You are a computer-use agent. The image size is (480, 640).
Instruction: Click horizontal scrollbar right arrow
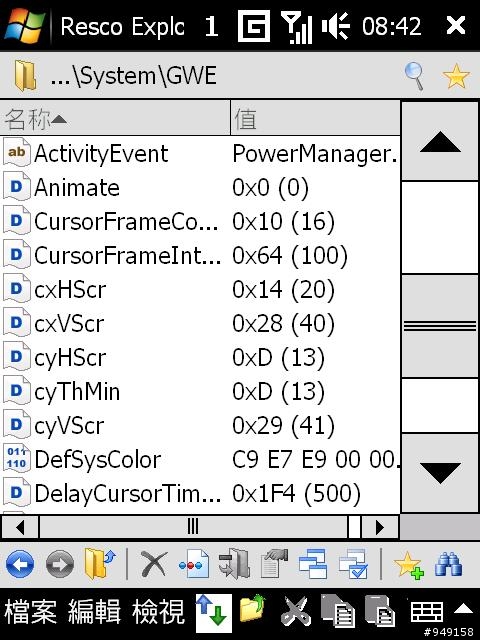point(380,528)
